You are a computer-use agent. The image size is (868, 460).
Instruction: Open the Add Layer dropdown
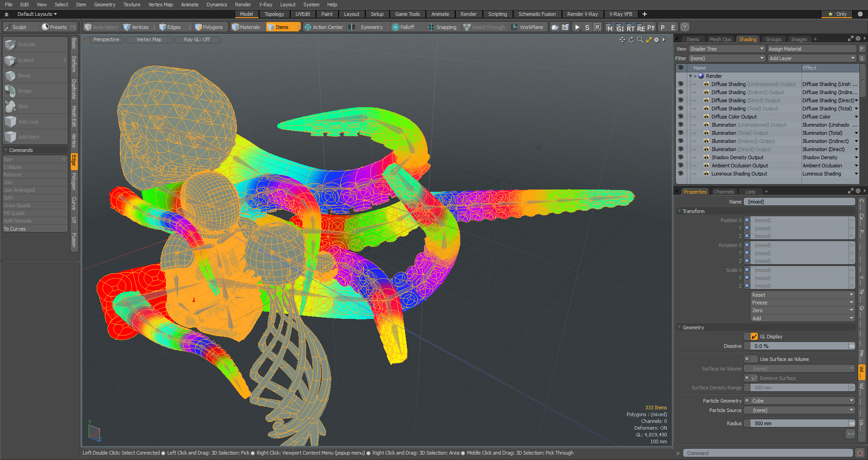812,58
